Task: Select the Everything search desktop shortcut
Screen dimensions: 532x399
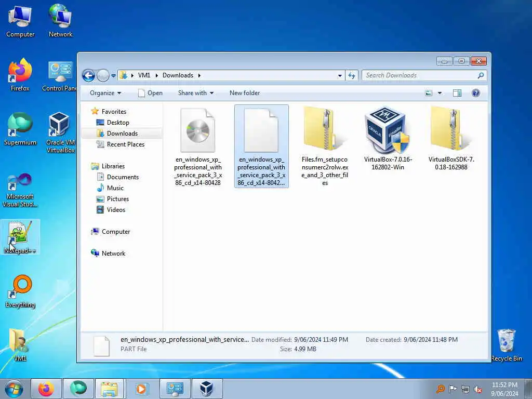Action: coord(20,291)
